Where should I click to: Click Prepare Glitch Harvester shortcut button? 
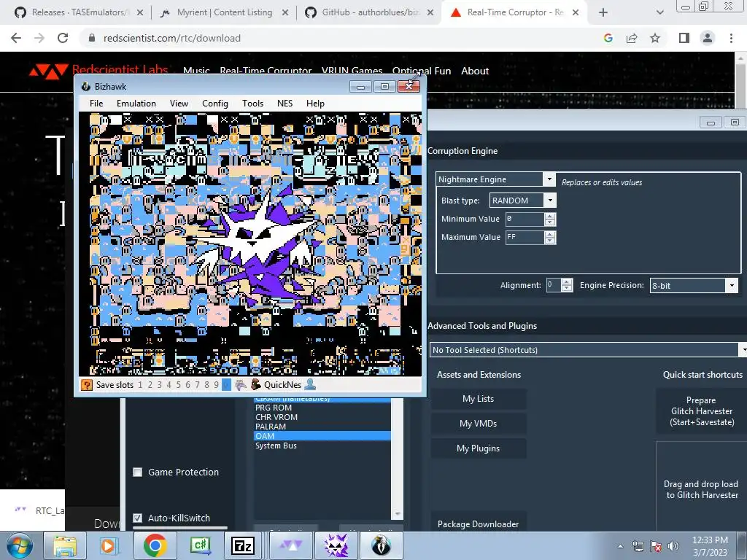pyautogui.click(x=701, y=411)
